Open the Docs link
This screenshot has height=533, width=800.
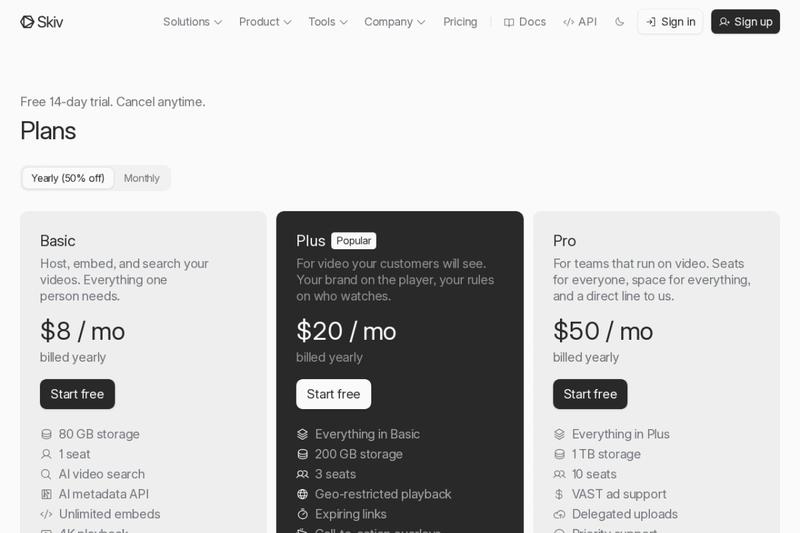point(525,22)
